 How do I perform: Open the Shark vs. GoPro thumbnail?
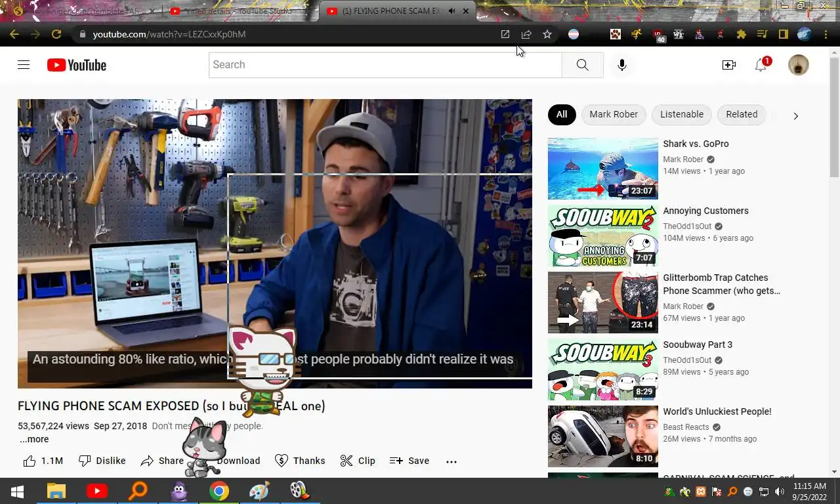point(602,169)
